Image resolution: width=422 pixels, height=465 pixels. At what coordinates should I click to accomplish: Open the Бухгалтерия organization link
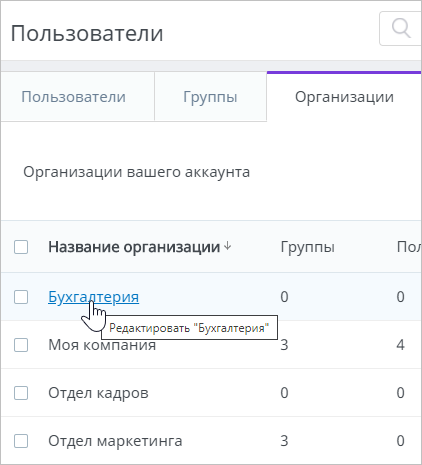pos(94,297)
